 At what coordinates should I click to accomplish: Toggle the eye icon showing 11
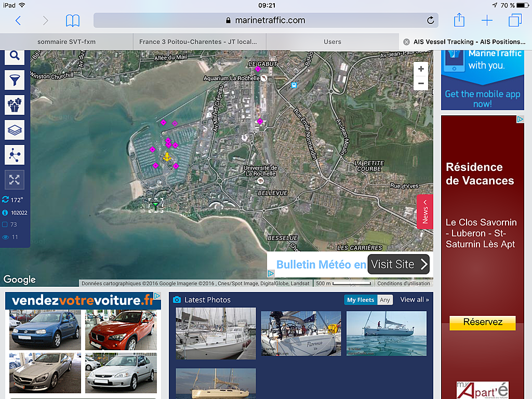[5, 237]
